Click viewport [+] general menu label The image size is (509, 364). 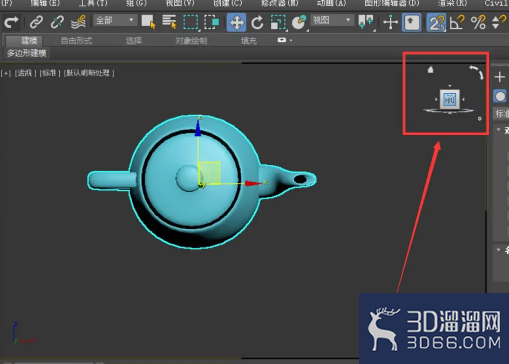[6, 73]
